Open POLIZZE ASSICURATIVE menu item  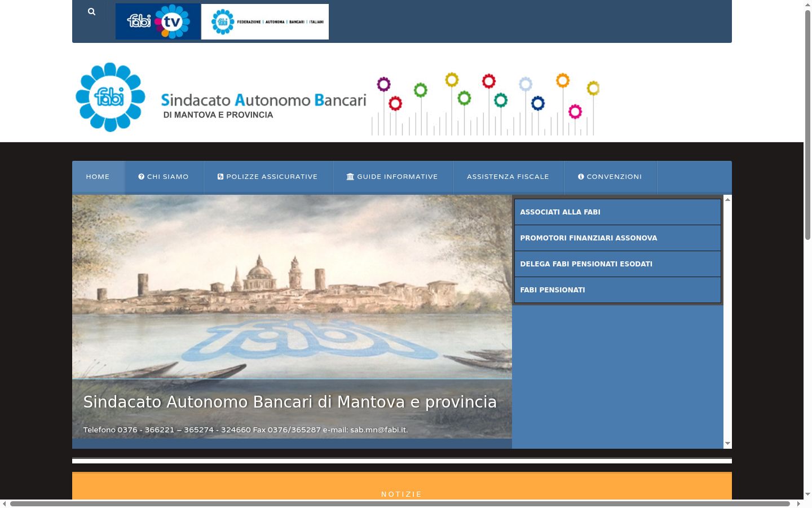[268, 177]
